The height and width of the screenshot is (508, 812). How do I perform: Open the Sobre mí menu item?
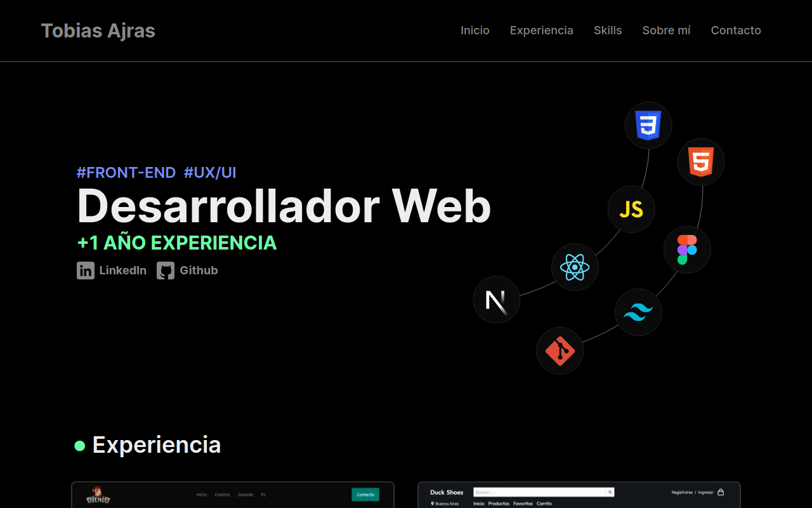pyautogui.click(x=666, y=30)
